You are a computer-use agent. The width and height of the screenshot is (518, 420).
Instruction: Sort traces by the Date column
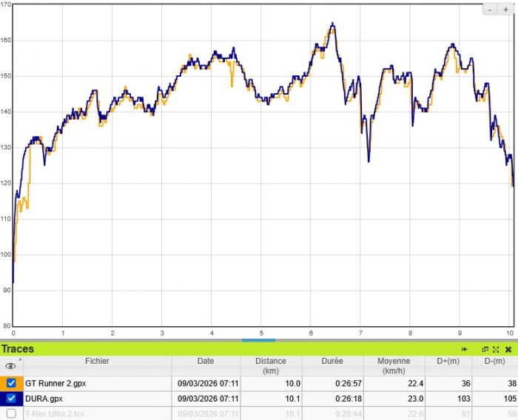205,362
